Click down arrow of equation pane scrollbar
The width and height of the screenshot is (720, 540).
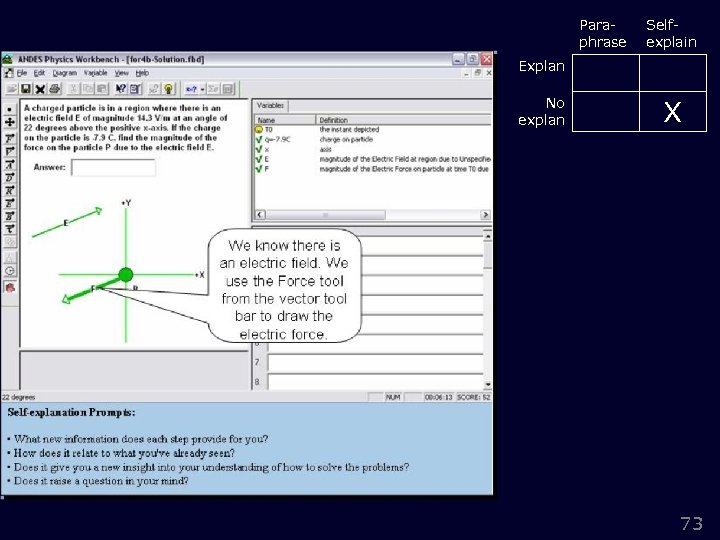487,384
